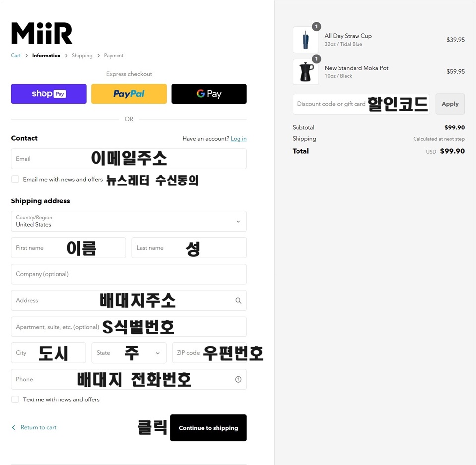Click the Discount code or gift card field
This screenshot has height=465, width=476.
click(361, 104)
